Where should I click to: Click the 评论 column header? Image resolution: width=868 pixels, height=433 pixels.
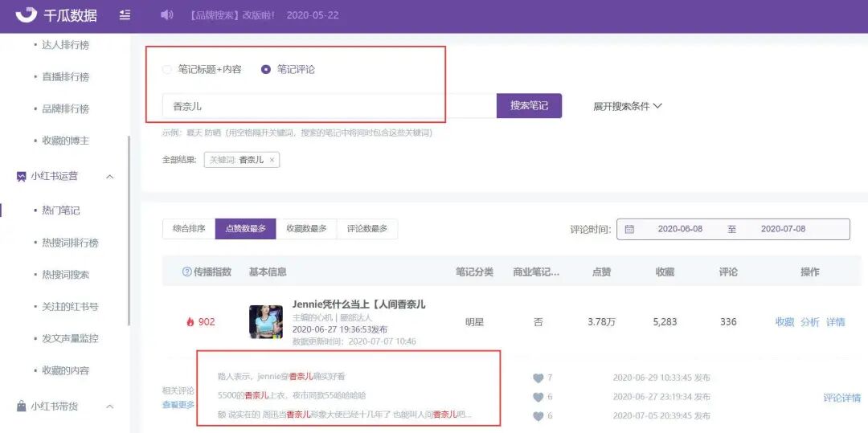728,272
